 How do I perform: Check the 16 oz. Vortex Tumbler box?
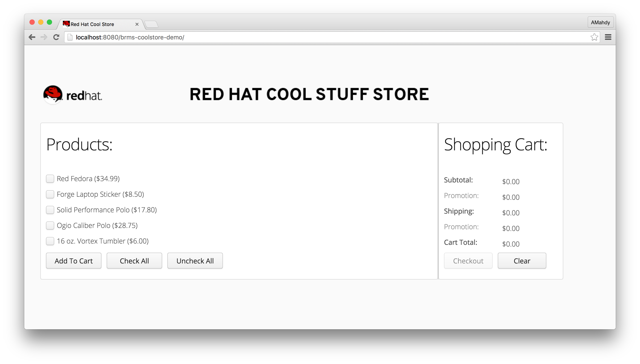click(x=50, y=241)
